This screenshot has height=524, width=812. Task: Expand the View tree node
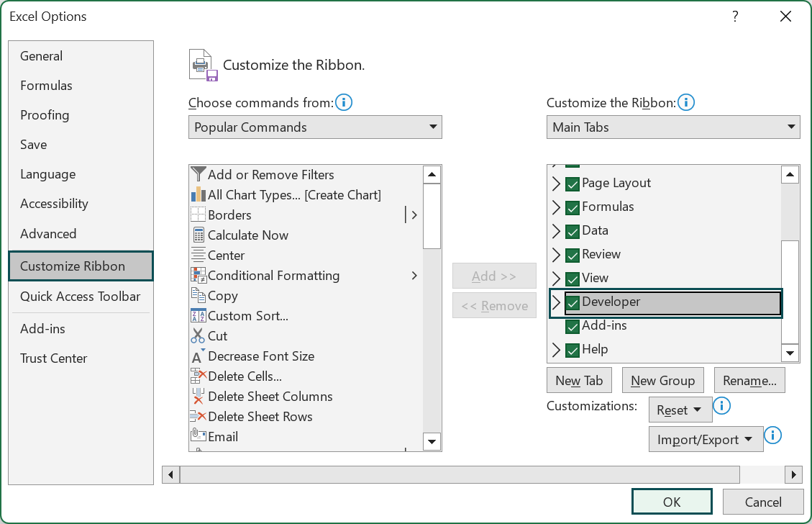(x=556, y=279)
